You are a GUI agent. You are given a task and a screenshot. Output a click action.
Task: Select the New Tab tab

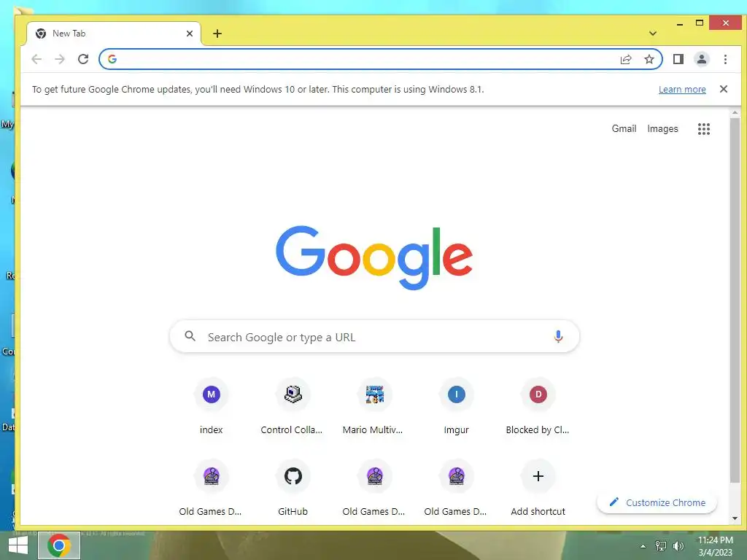click(113, 34)
